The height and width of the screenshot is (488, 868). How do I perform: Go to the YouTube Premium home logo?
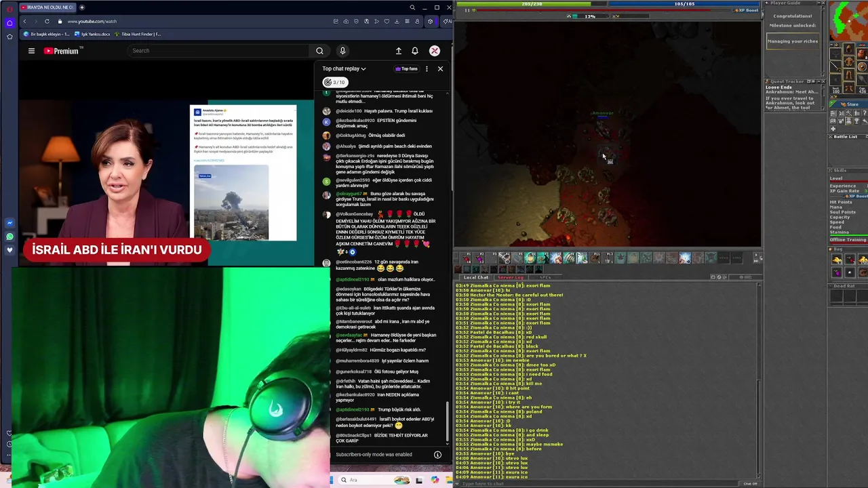point(63,51)
